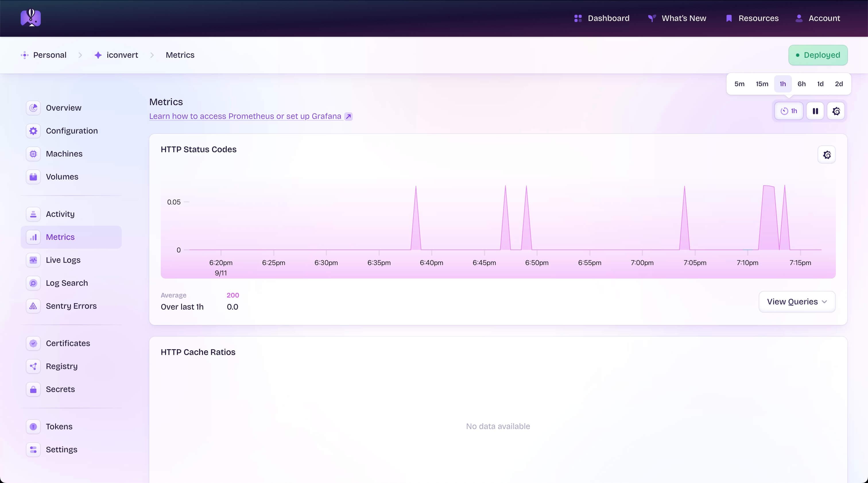Click the Fly.io logo in the header
This screenshot has height=483, width=868.
(x=31, y=18)
